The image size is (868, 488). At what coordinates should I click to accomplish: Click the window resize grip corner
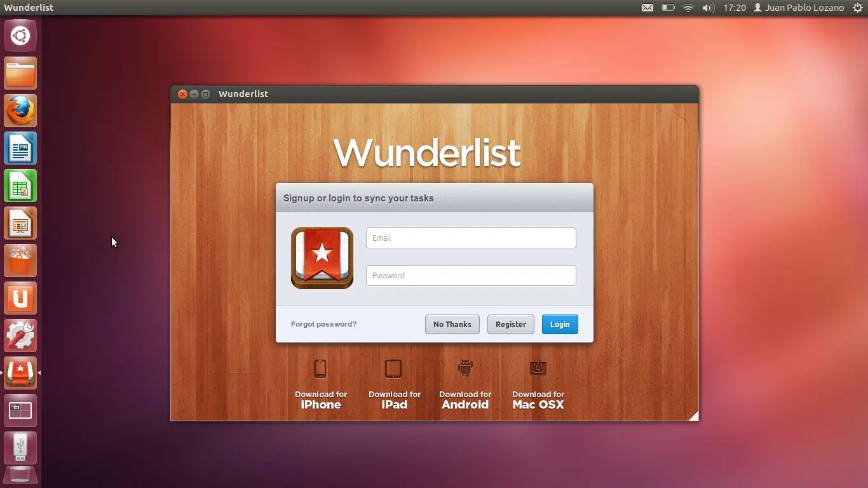coord(693,416)
